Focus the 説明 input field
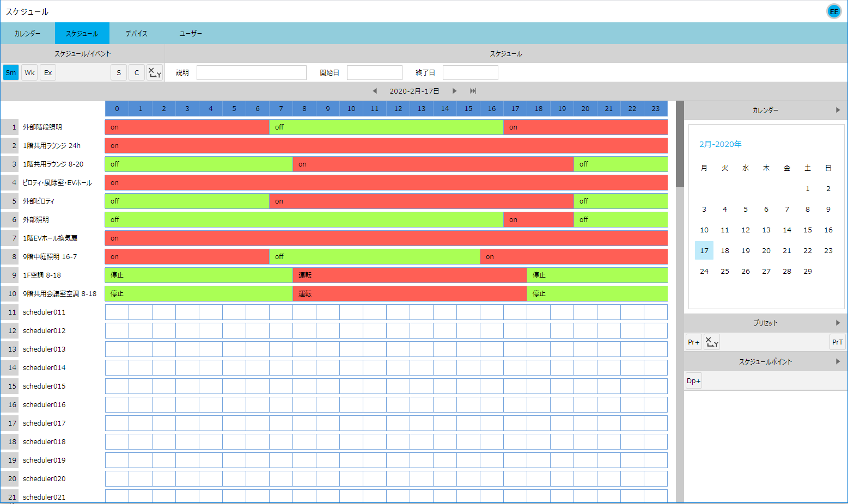This screenshot has height=504, width=848. (252, 72)
